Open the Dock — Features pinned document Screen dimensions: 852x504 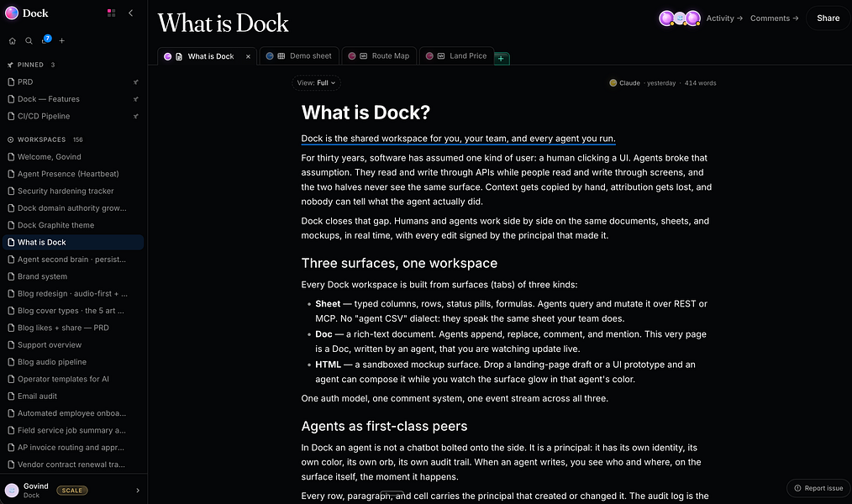(73, 99)
